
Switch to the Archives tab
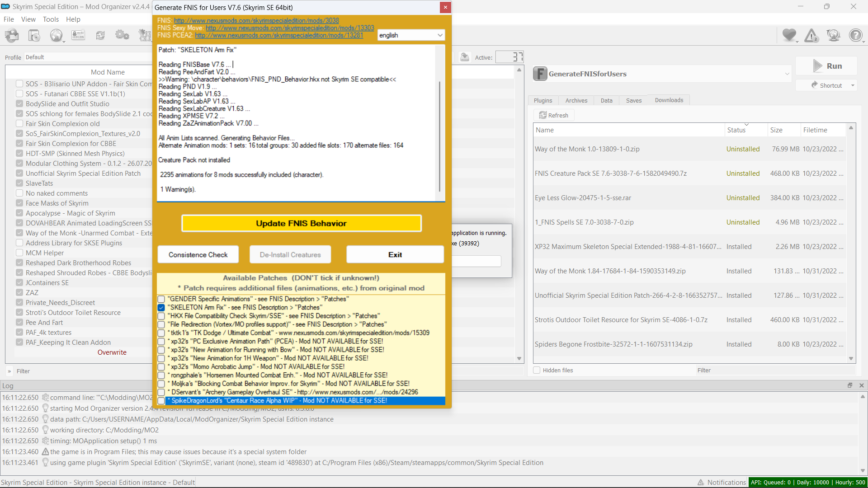coord(576,100)
